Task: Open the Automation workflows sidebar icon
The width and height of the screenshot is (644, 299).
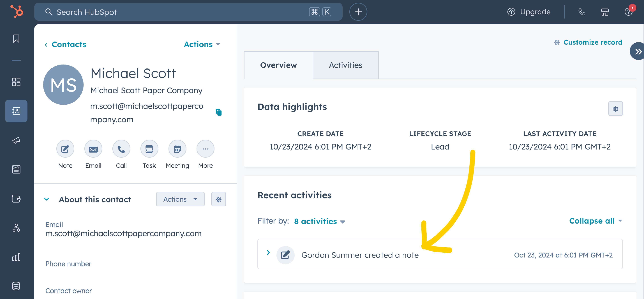Action: click(x=16, y=228)
